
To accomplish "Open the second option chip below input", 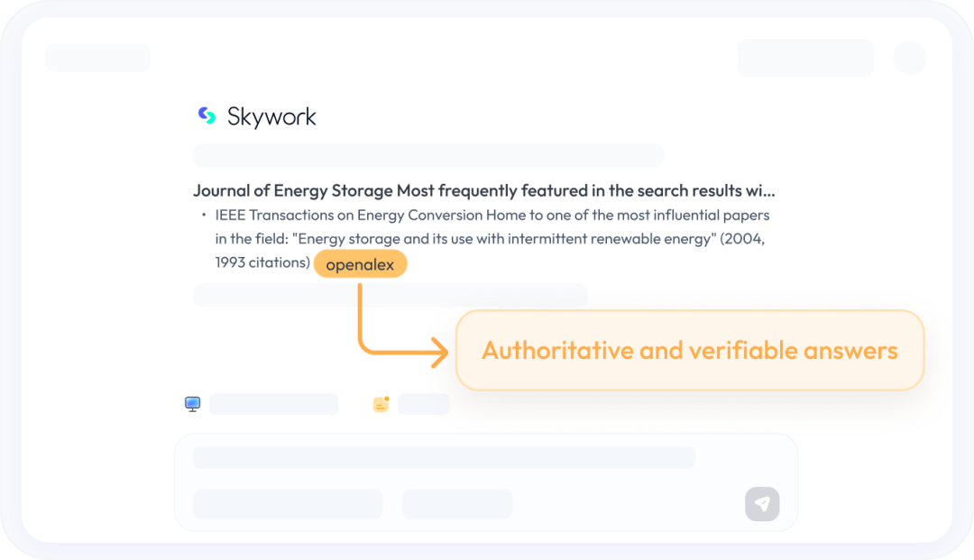I will (456, 504).
